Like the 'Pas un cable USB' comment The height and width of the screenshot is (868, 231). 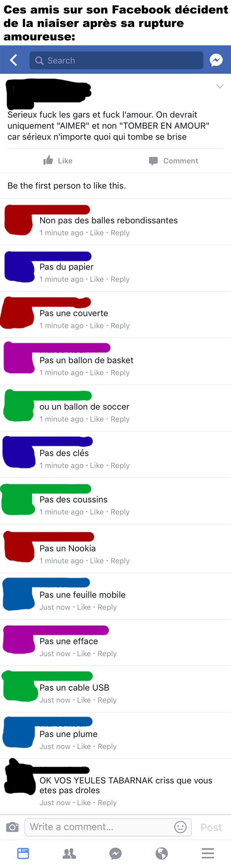coord(84,700)
